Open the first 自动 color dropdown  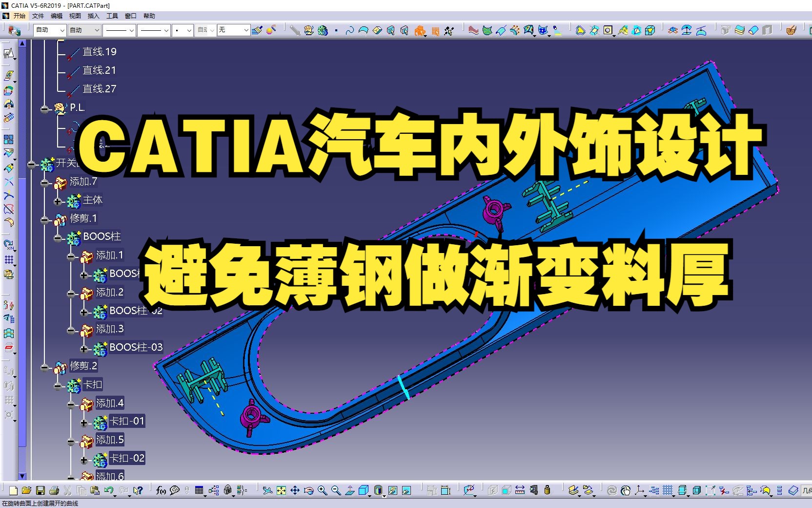[50, 30]
